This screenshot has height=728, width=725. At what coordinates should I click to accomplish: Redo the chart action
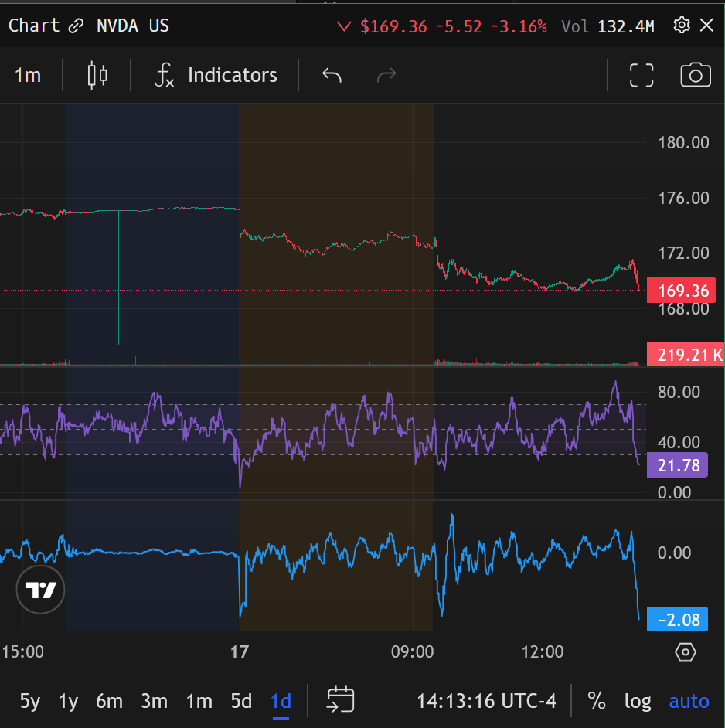(386, 75)
